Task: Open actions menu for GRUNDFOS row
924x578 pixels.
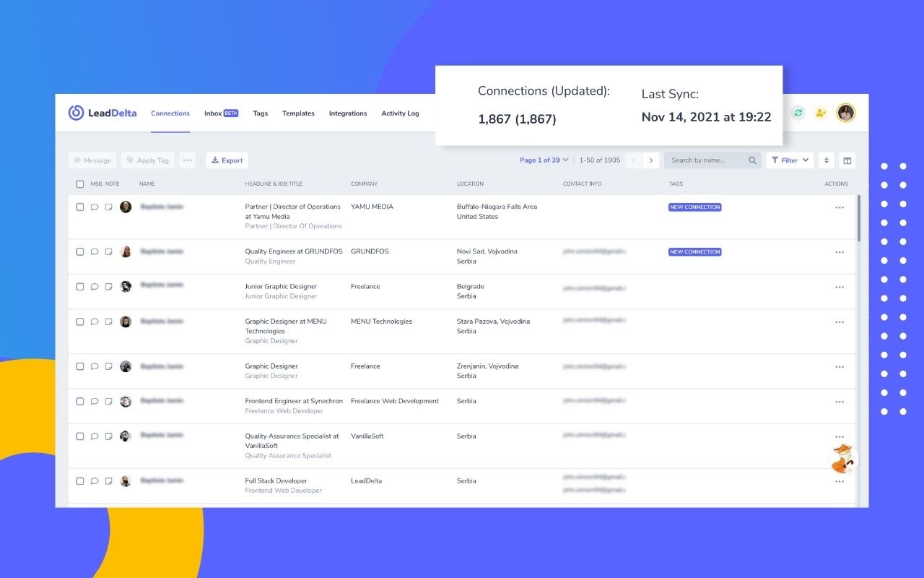Action: [839, 252]
